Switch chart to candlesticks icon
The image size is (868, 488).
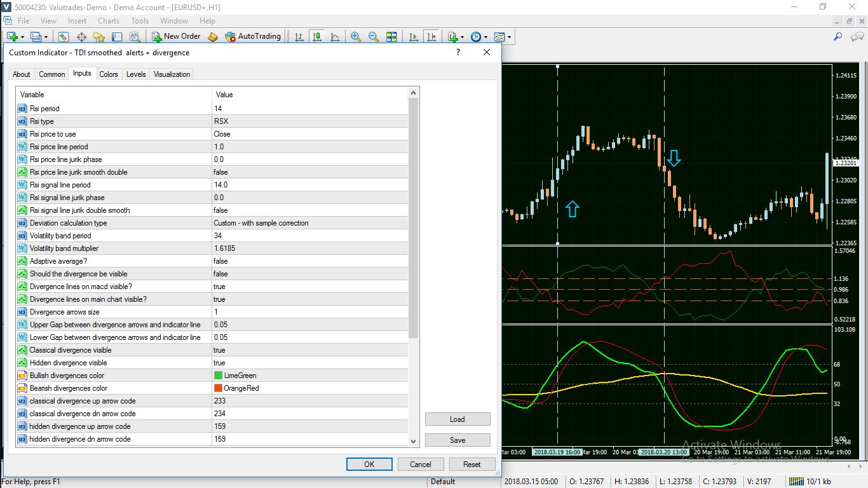click(316, 37)
